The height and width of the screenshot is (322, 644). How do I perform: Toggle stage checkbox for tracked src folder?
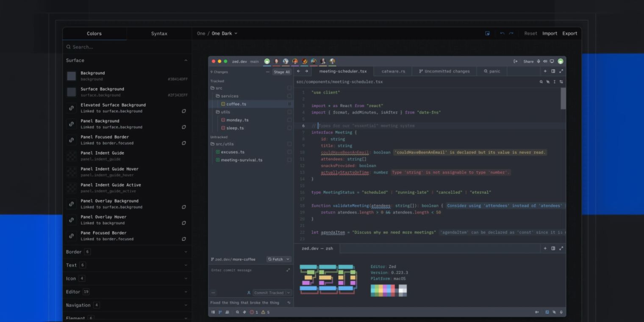(289, 88)
